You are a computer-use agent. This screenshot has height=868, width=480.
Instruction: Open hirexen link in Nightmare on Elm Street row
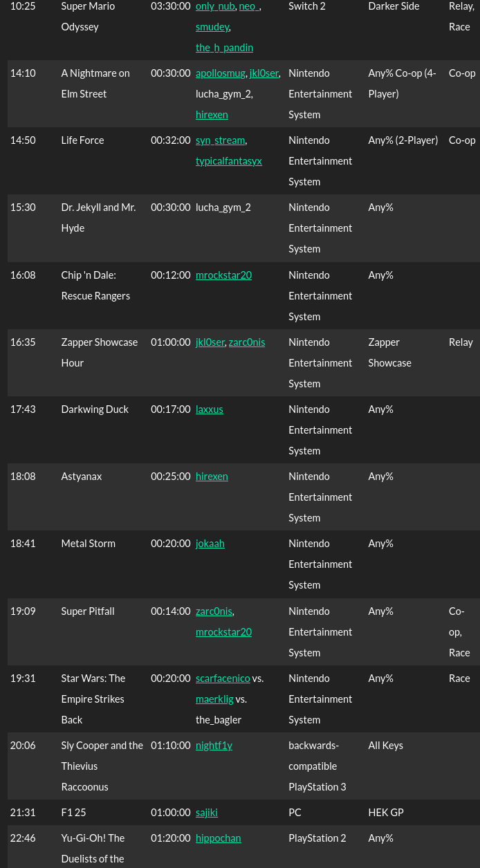[x=212, y=115]
